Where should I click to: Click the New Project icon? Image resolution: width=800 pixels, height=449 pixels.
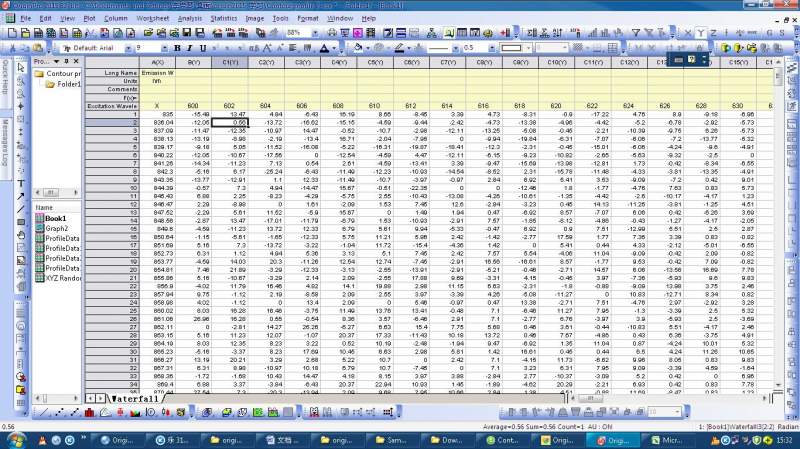pos(12,33)
